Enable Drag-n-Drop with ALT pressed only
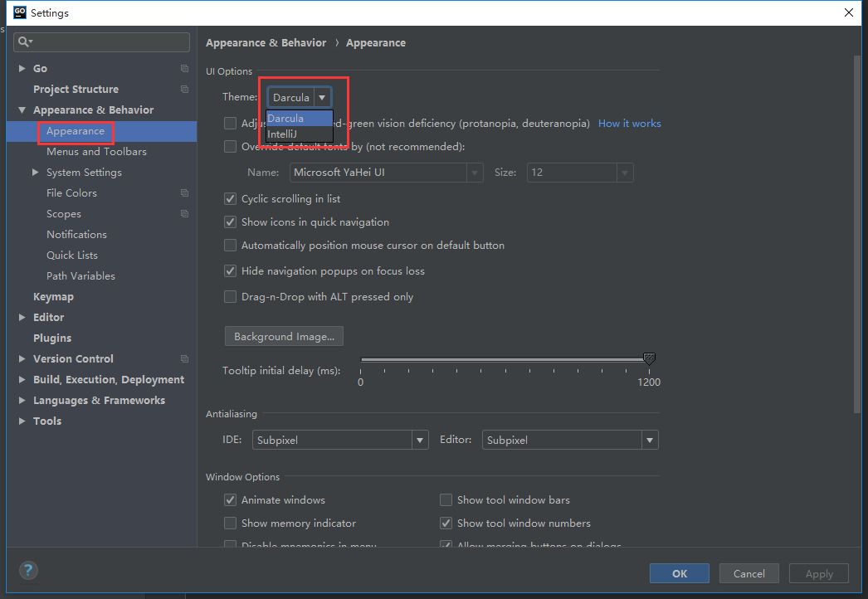Image resolution: width=868 pixels, height=599 pixels. click(x=230, y=297)
